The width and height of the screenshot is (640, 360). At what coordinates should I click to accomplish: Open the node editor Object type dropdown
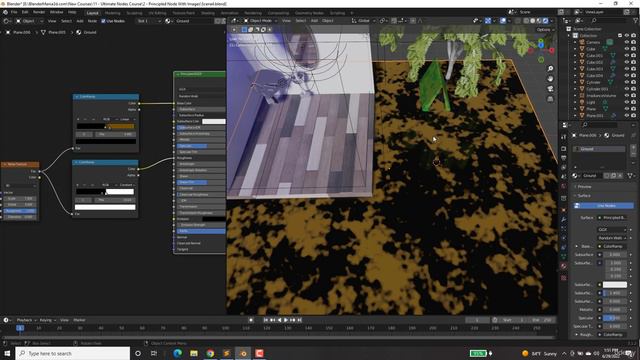tap(29, 21)
